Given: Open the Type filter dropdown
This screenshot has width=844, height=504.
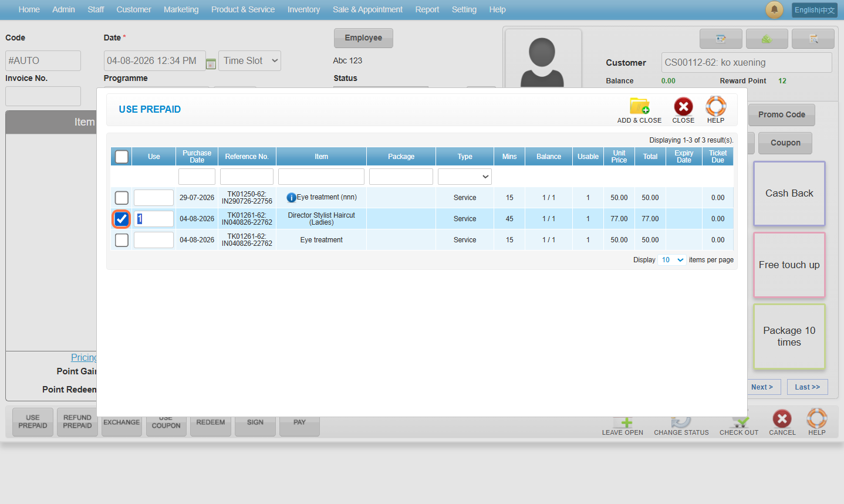Looking at the screenshot, I should (x=464, y=177).
